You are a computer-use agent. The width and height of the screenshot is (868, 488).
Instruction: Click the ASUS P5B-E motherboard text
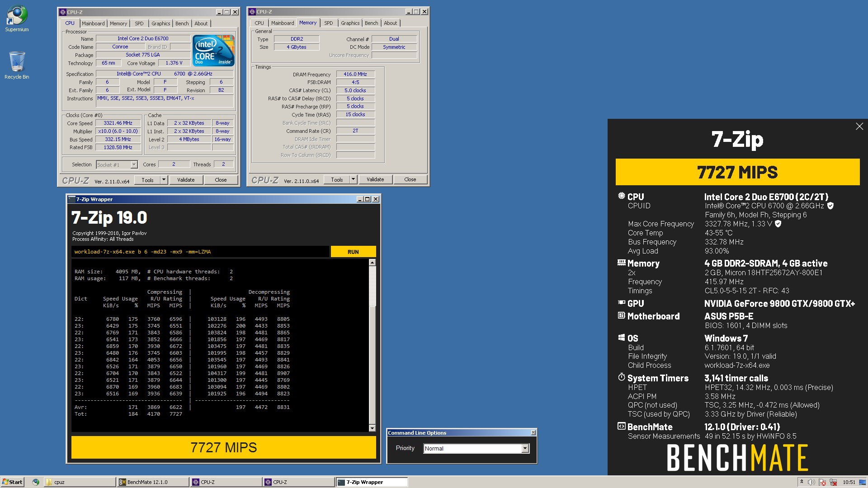pyautogui.click(x=729, y=316)
